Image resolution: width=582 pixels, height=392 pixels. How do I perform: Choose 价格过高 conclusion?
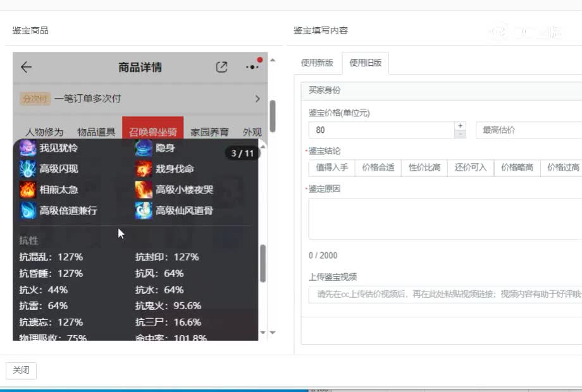click(x=562, y=168)
